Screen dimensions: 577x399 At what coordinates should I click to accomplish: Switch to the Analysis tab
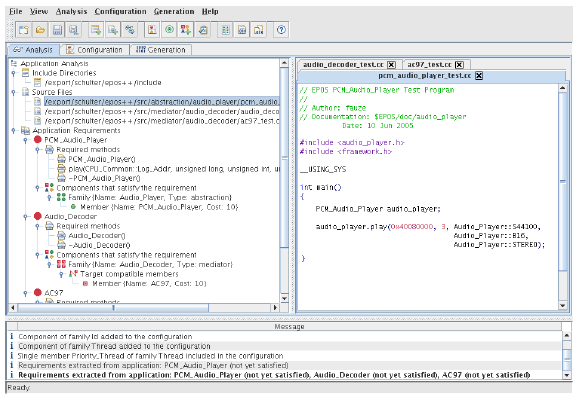33,50
